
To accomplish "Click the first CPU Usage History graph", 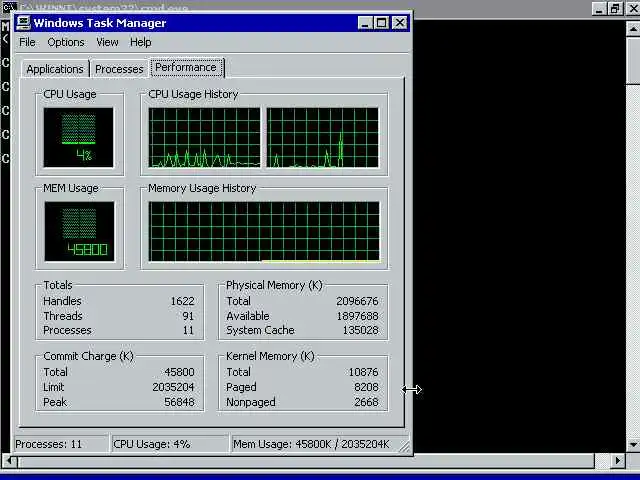I will [204, 138].
